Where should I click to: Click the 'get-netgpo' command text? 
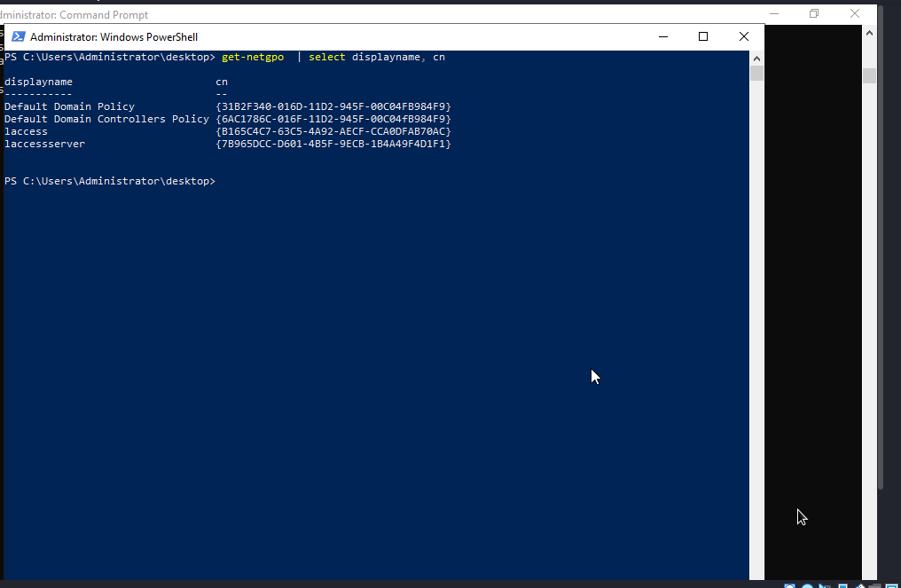tap(253, 57)
